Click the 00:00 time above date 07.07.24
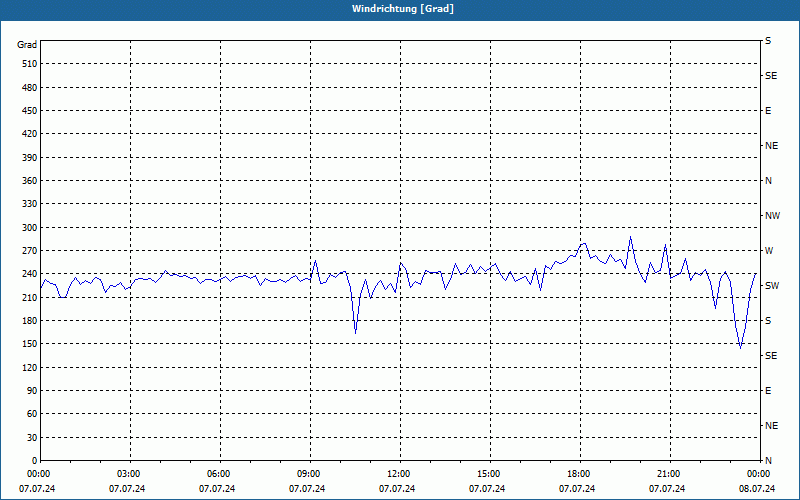The height and width of the screenshot is (500, 800). pyautogui.click(x=38, y=473)
